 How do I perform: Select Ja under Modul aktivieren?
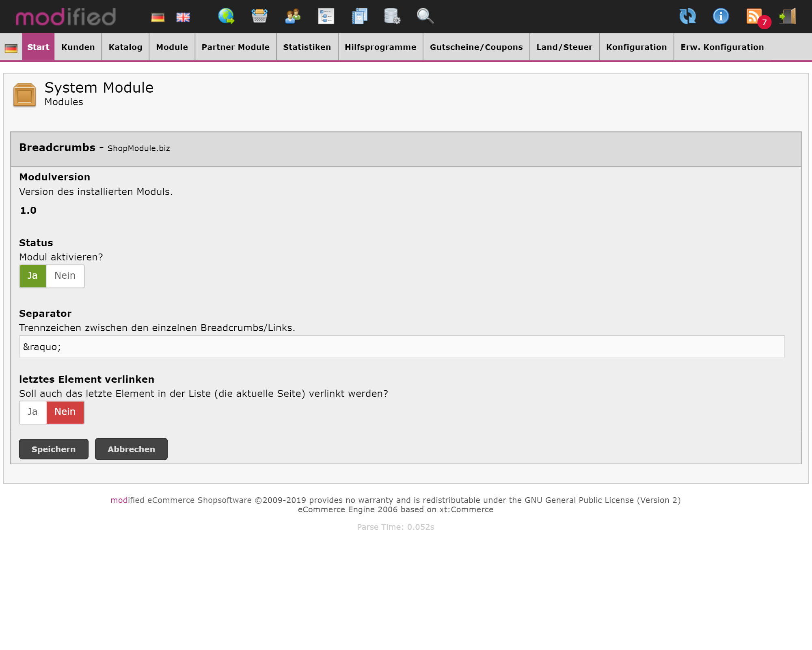pos(32,276)
